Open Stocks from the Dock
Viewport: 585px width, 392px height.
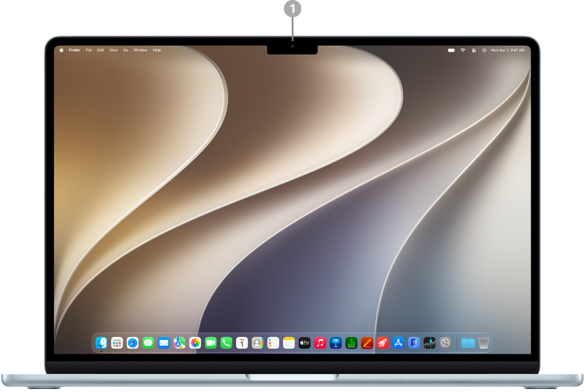(429, 342)
